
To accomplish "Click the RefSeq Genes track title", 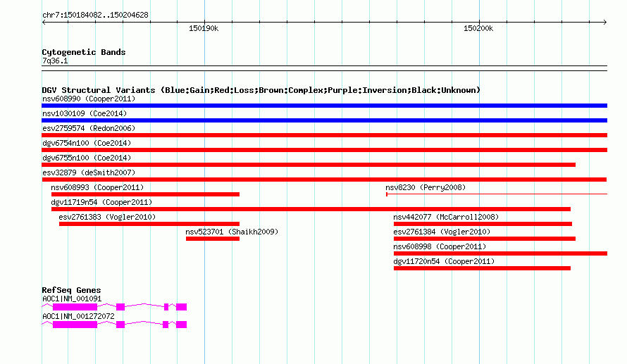I will (x=71, y=291).
